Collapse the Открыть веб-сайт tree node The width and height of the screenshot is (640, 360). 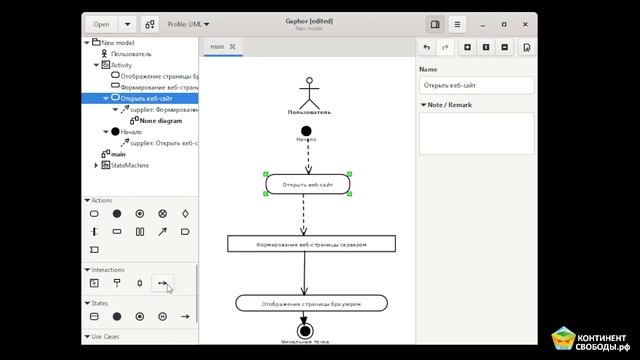coord(106,98)
